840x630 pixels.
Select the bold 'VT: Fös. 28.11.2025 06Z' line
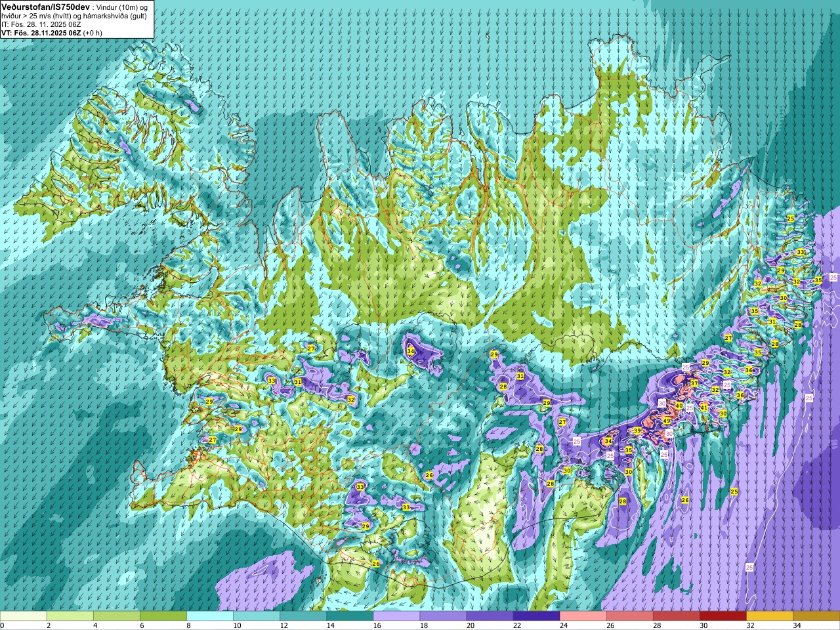click(x=41, y=33)
